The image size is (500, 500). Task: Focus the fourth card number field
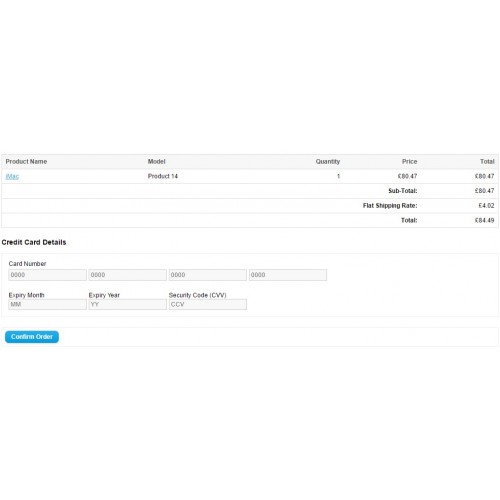click(x=288, y=275)
